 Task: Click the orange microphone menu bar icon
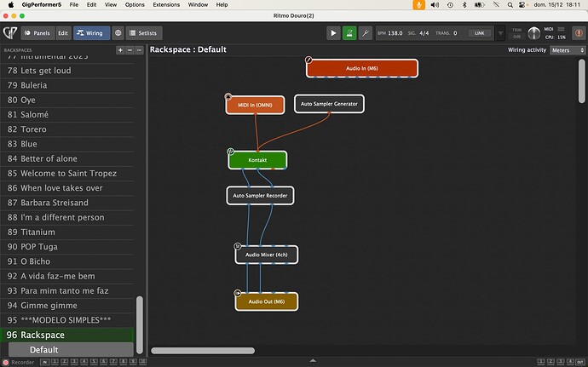(418, 4)
